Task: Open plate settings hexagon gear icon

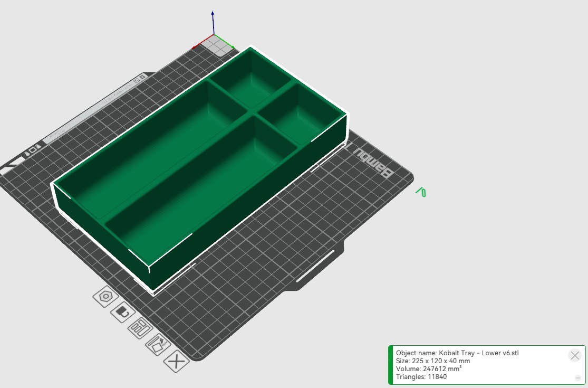Action: pos(106,297)
